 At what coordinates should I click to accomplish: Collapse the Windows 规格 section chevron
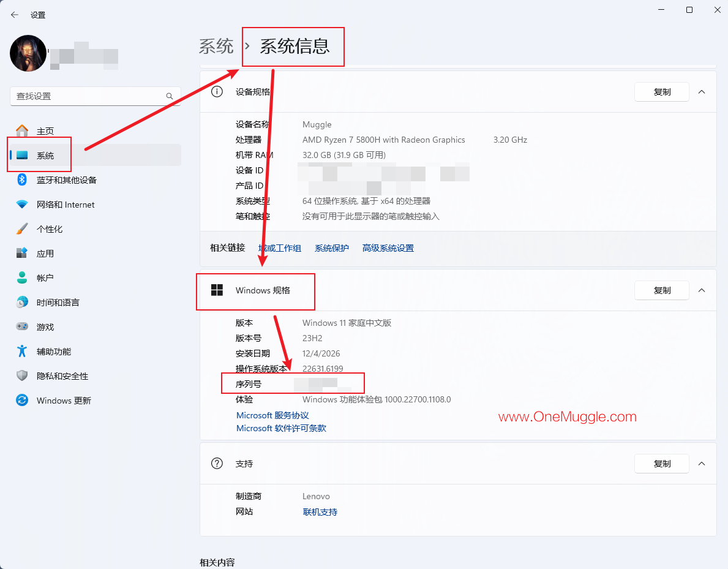[702, 290]
